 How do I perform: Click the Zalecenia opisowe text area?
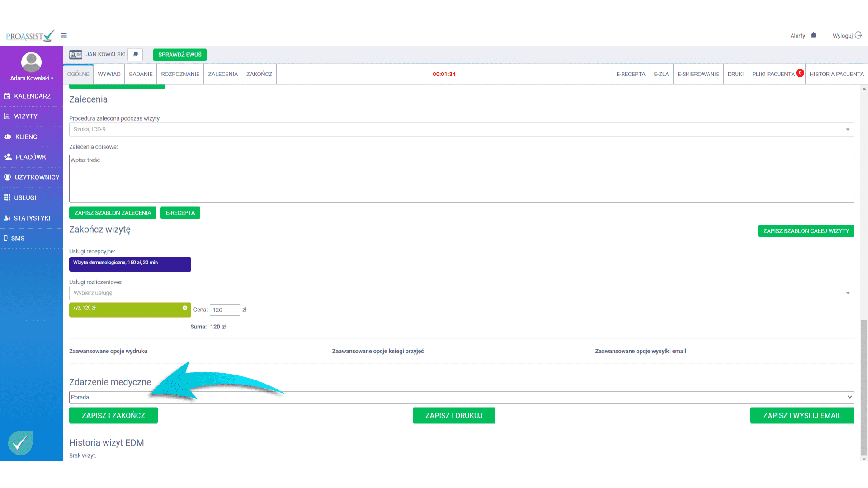click(x=462, y=179)
